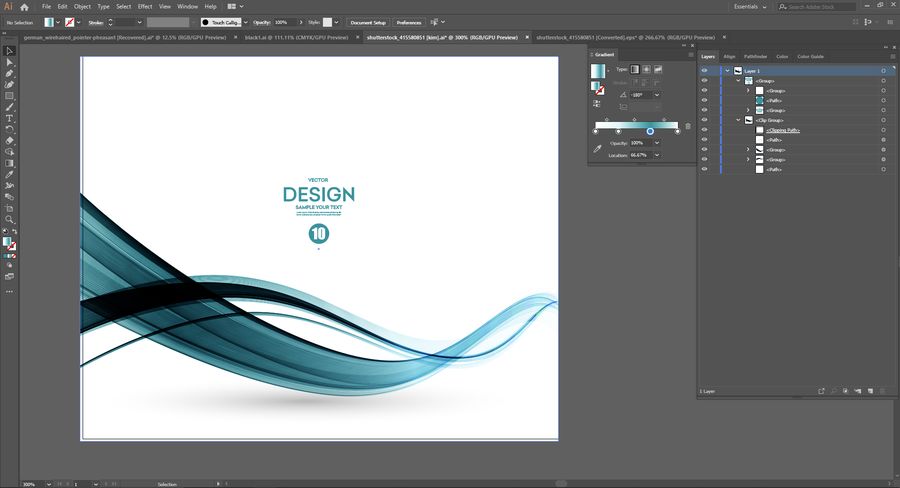The height and width of the screenshot is (488, 900).
Task: Open the gradient Location percentage dropdown
Action: [x=656, y=155]
